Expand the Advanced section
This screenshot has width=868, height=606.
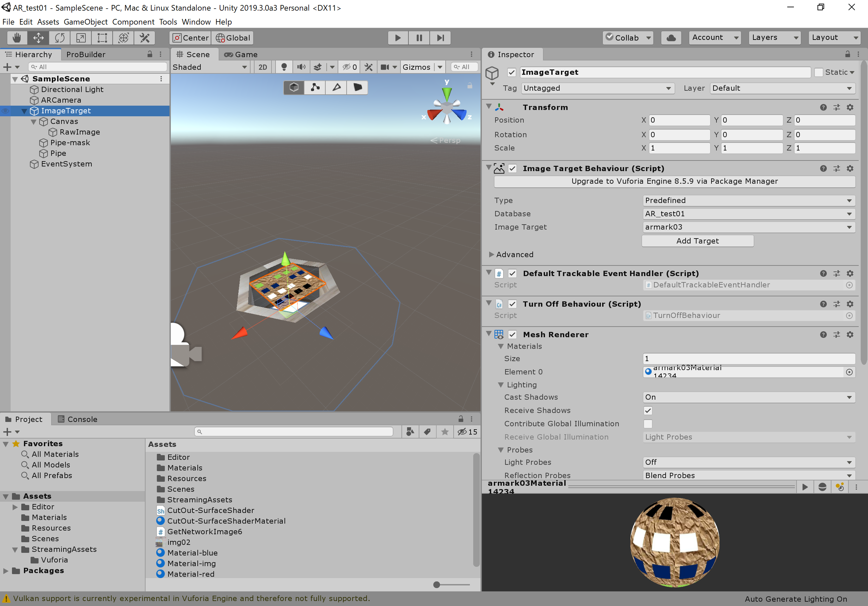[x=491, y=254]
